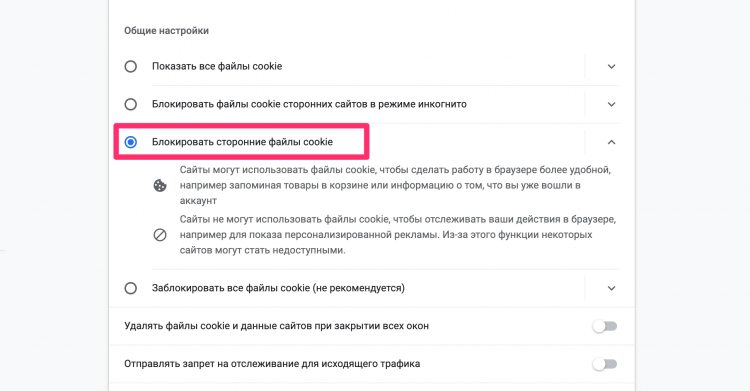This screenshot has height=391, width=750.
Task: Click the selected 'Блокировать сторонние файлы cookie' radio
Action: [x=131, y=142]
